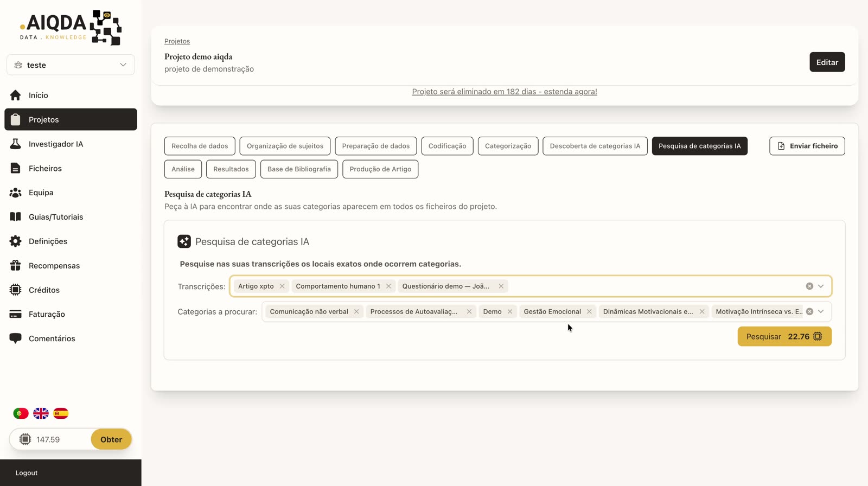The height and width of the screenshot is (486, 868).
Task: Remove Dinâmicas Motivacionais category tag
Action: coord(702,312)
